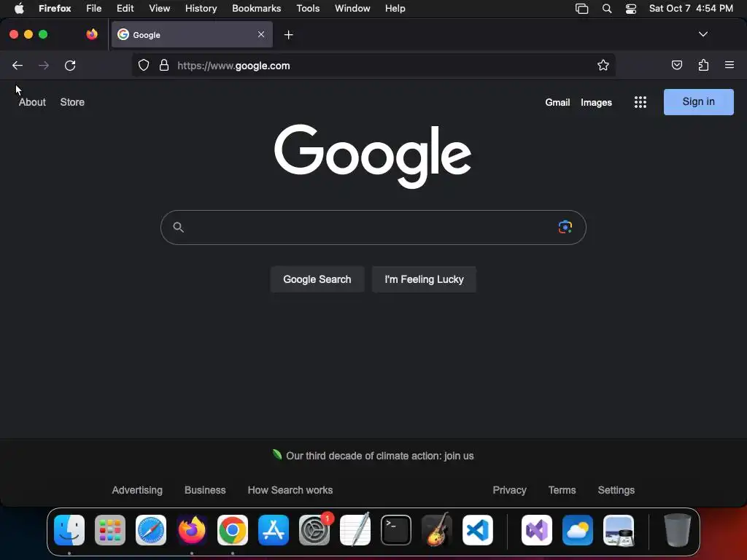Close the Google tab
The image size is (747, 560).
point(261,34)
